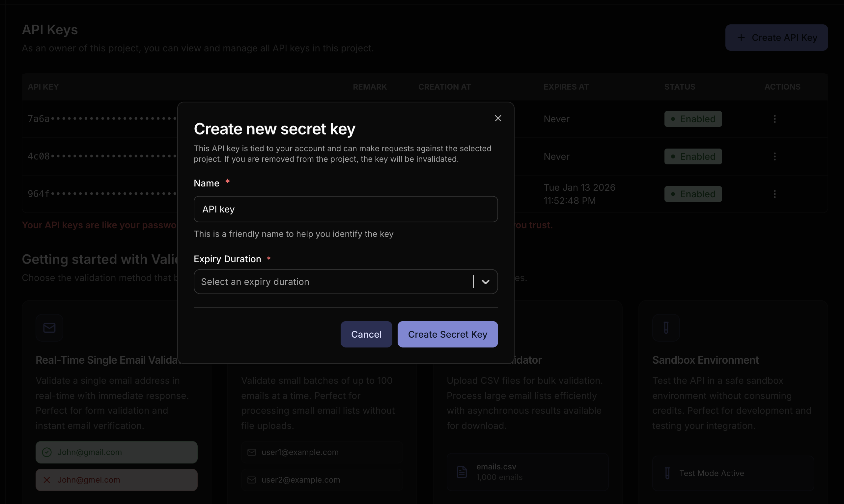Screen dimensions: 844x504
Task: Click Enabled status badge of 7a6a key
Action: click(x=693, y=119)
